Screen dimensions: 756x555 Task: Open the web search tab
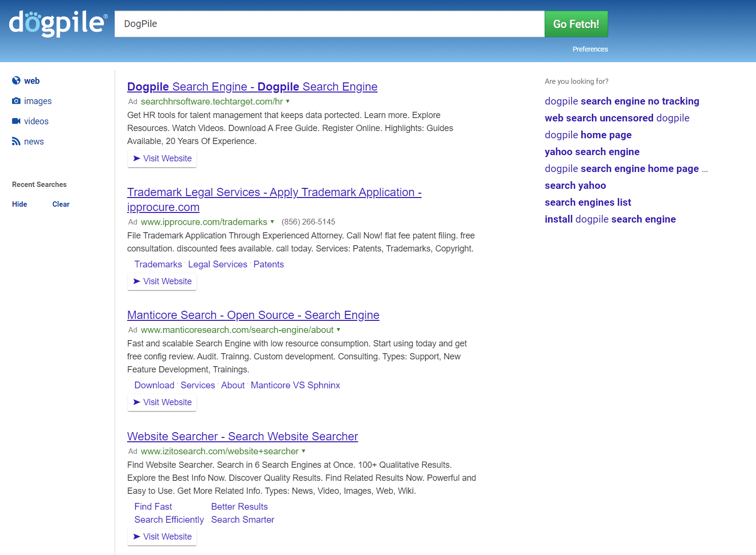tap(32, 81)
